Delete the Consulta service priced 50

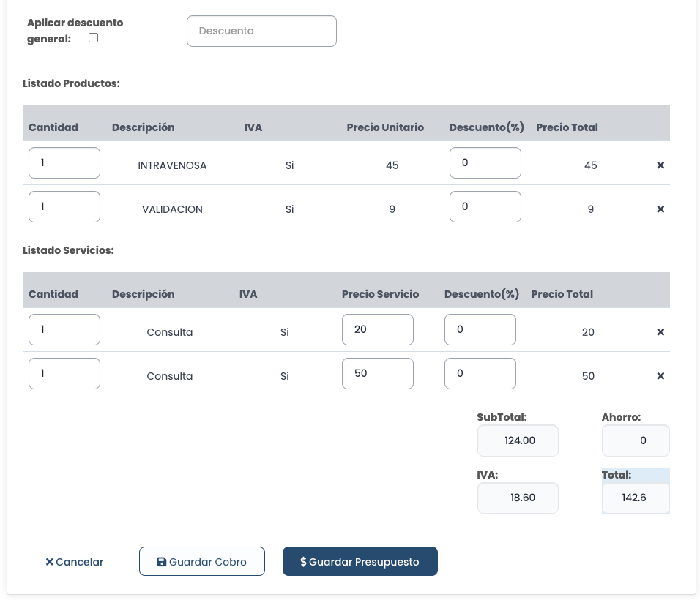[660, 375]
